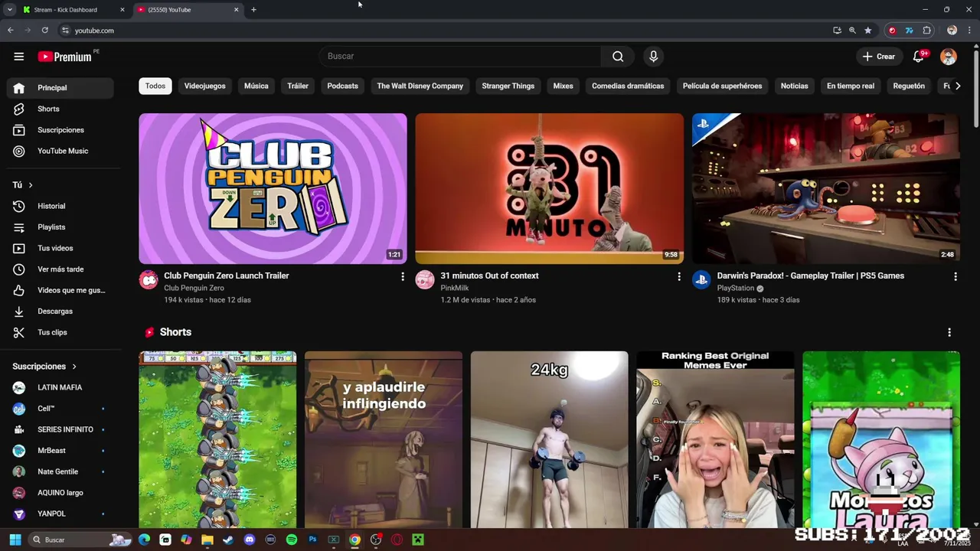
Task: Select the Podcasts filter chip
Action: pyautogui.click(x=342, y=86)
